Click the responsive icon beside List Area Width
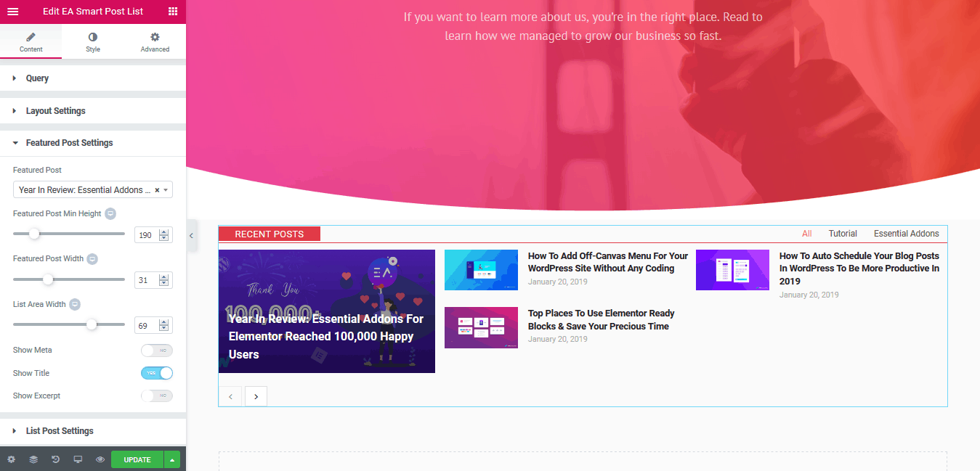Screen dimensions: 980x471 coord(75,305)
